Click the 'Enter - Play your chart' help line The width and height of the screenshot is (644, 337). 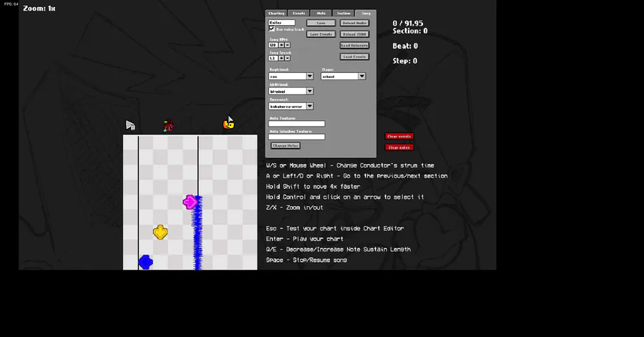coord(304,239)
